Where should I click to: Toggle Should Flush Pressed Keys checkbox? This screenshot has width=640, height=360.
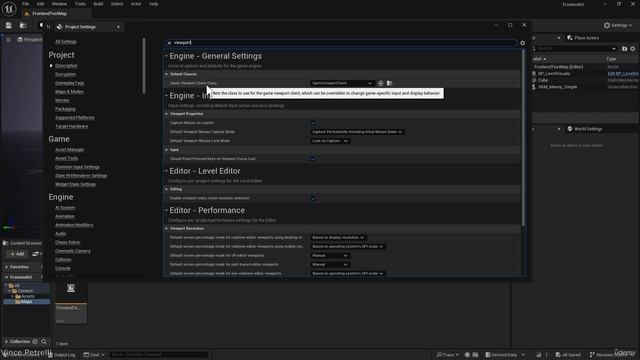click(x=313, y=159)
